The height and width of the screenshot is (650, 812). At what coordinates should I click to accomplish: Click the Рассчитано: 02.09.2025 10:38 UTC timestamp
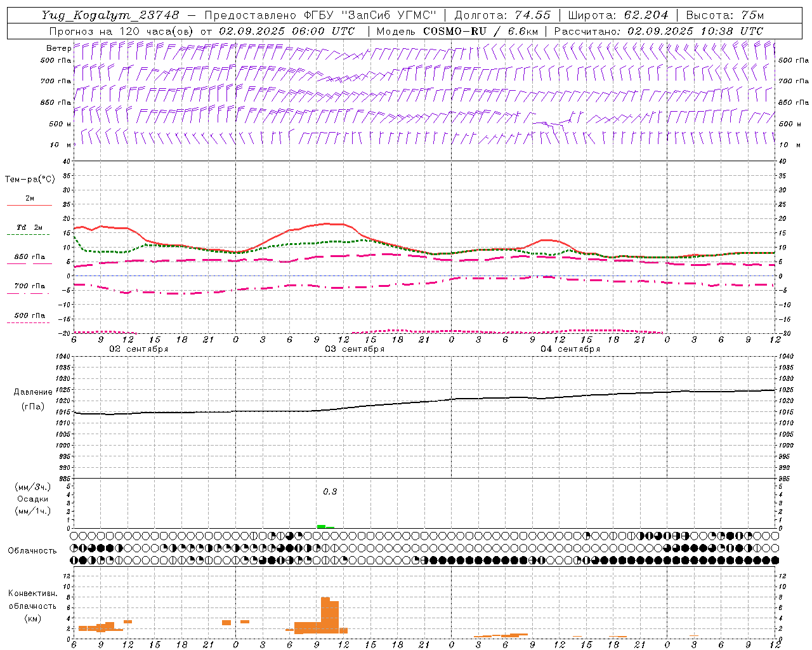coord(658,31)
